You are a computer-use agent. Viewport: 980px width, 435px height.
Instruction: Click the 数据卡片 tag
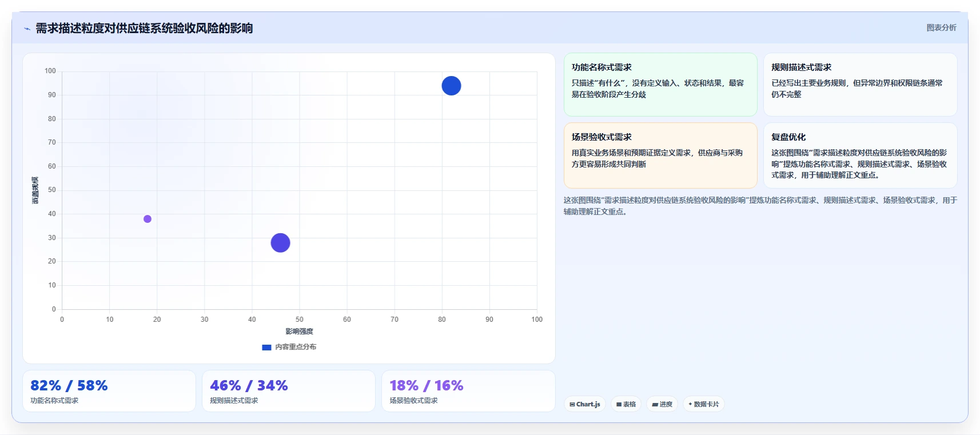(x=704, y=404)
